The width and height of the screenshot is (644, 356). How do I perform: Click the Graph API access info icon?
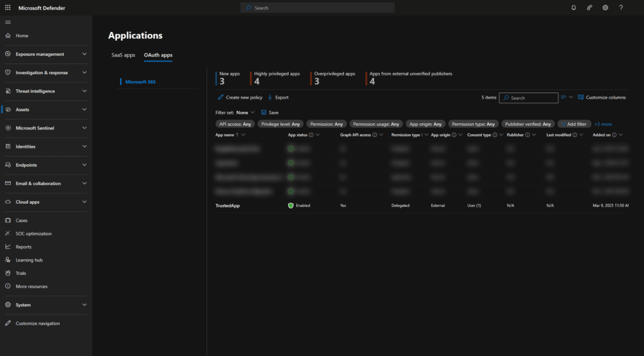click(x=375, y=135)
